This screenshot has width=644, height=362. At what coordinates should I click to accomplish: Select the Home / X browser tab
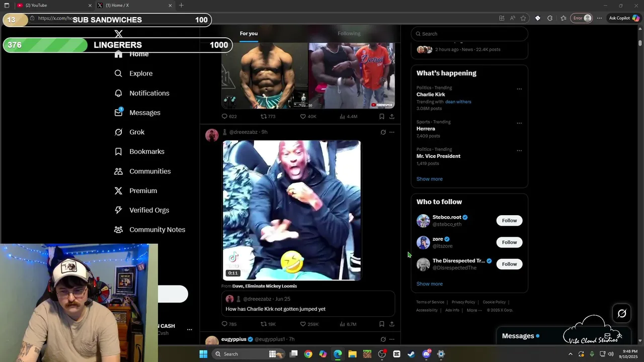coord(135,6)
